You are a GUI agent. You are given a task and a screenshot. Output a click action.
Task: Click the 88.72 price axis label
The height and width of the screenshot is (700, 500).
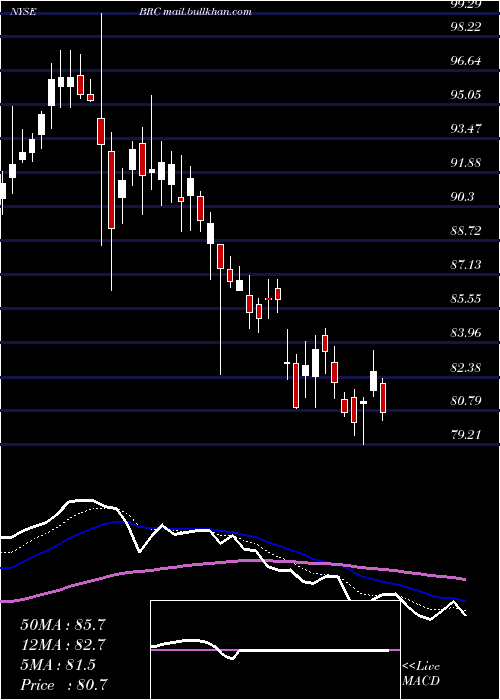[x=467, y=231]
